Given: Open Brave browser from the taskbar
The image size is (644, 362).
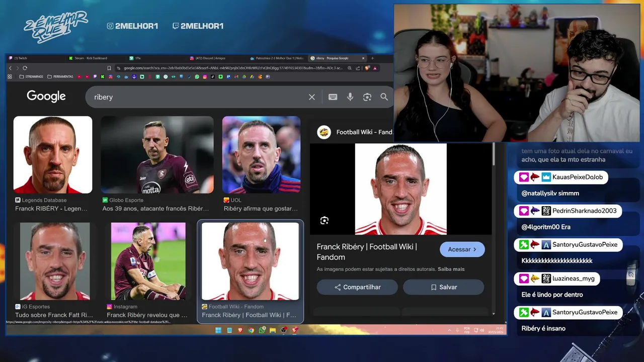Looking at the screenshot, I should 240,330.
